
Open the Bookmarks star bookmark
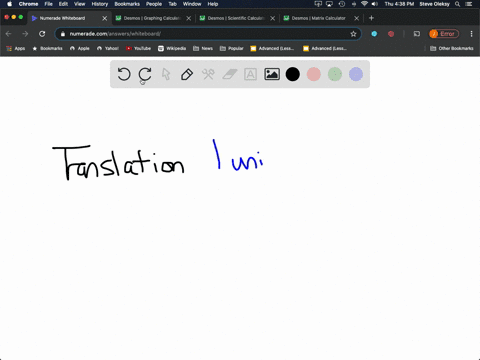(47, 48)
